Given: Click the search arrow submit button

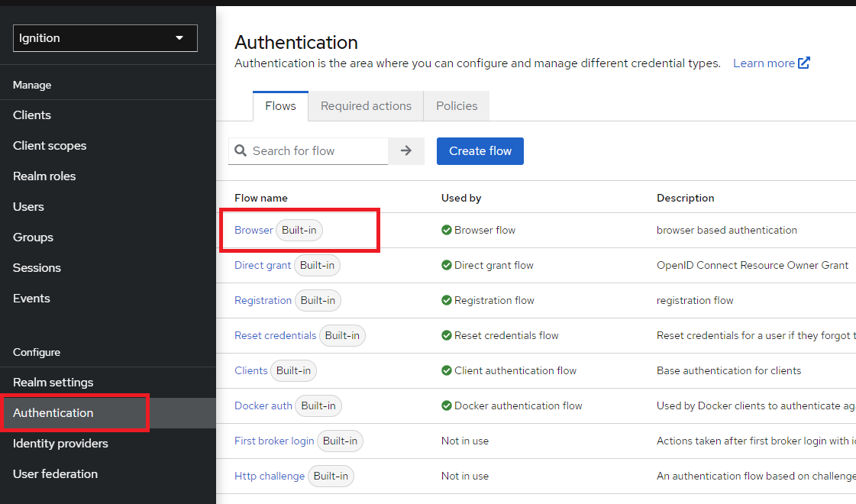Looking at the screenshot, I should tap(406, 151).
